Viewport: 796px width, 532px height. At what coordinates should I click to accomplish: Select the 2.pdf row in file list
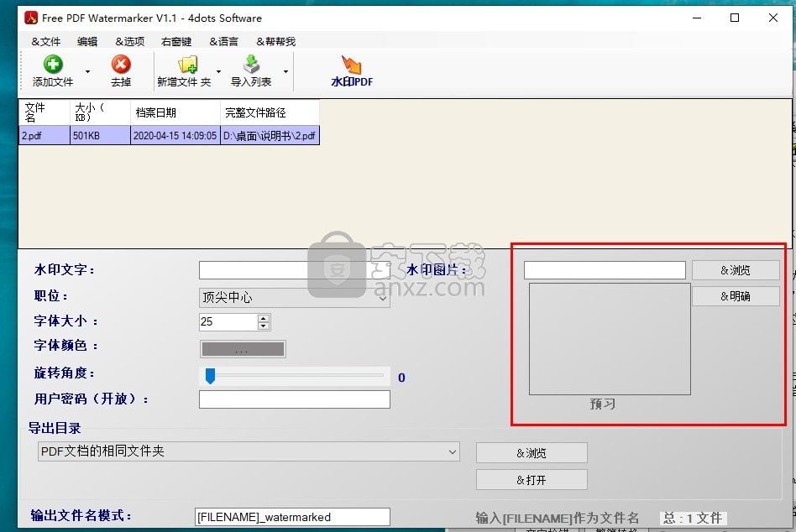[x=168, y=135]
